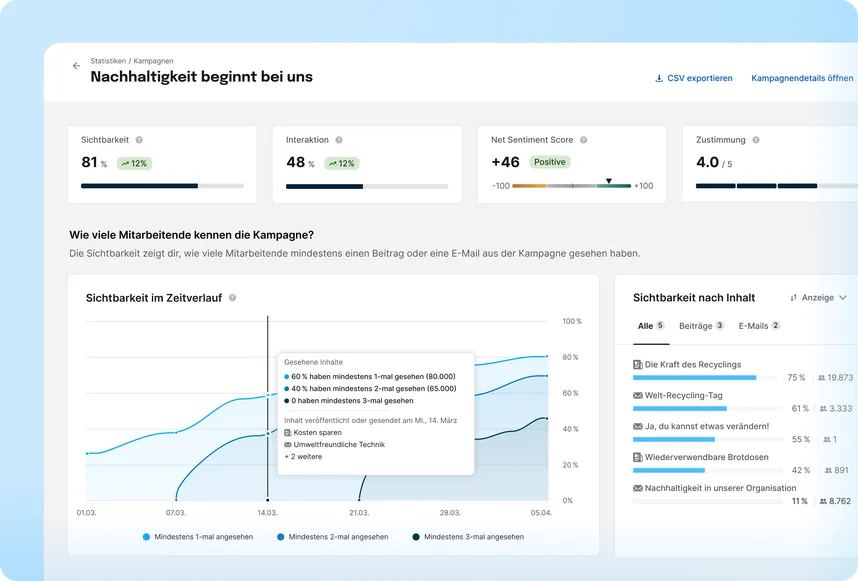Viewport: 858px width, 581px height.
Task: Click the 28.03. axis label
Action: pyautogui.click(x=450, y=513)
